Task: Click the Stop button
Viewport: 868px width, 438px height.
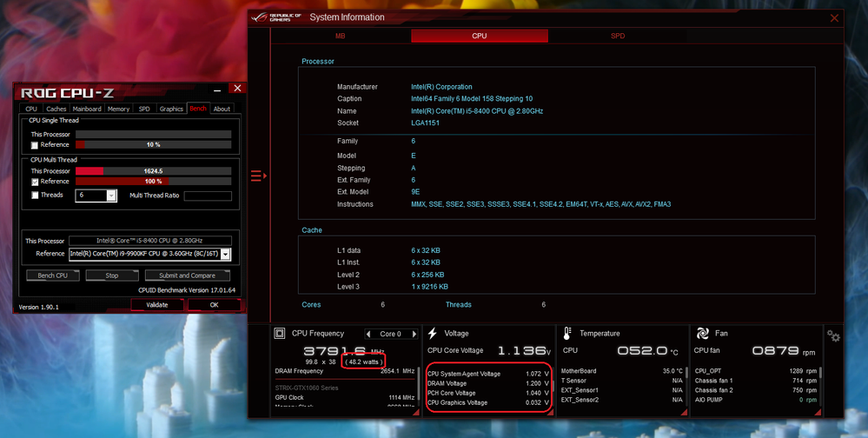Action: pos(112,275)
